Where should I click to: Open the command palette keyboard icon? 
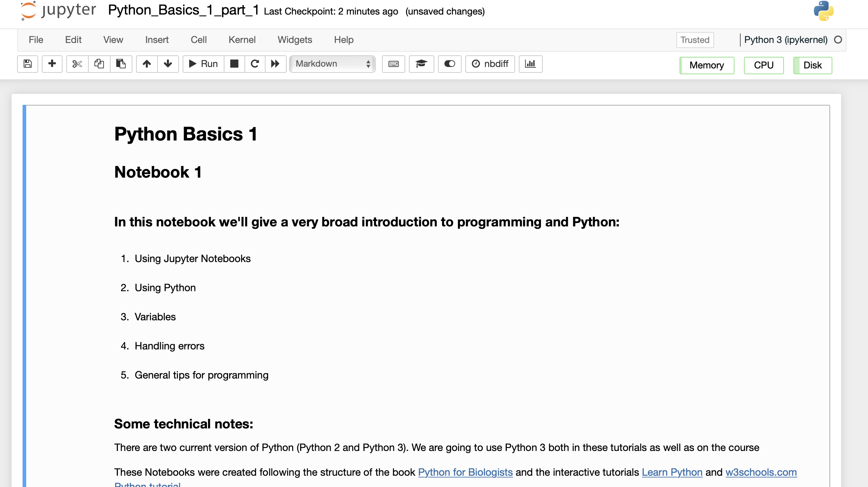click(394, 64)
